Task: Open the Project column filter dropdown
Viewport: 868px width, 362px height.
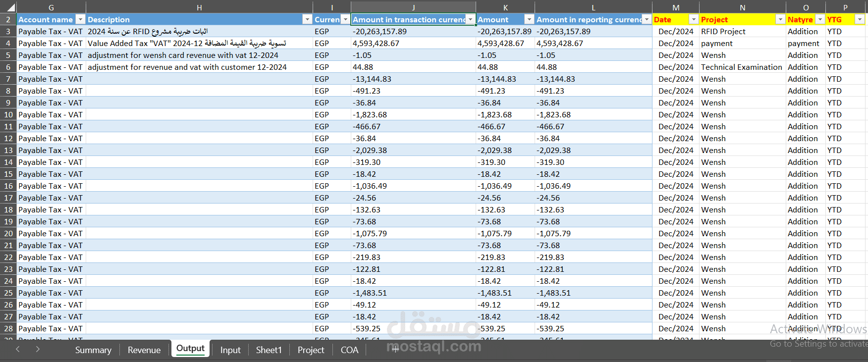Action: point(780,19)
